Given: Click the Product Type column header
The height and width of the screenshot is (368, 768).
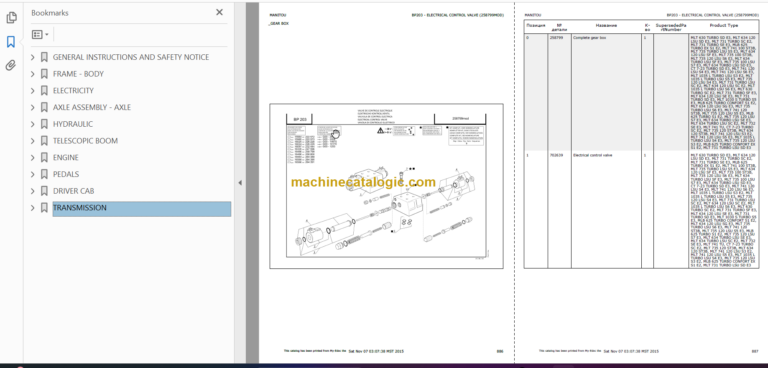Looking at the screenshot, I should tap(723, 25).
